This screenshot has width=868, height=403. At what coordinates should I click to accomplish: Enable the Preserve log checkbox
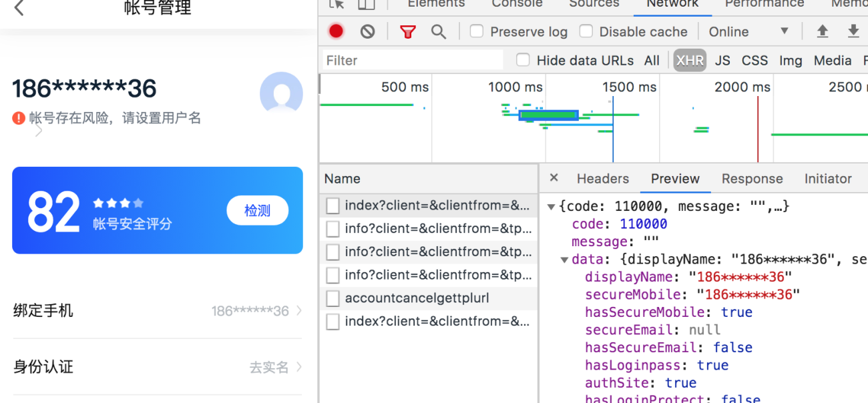coord(477,31)
